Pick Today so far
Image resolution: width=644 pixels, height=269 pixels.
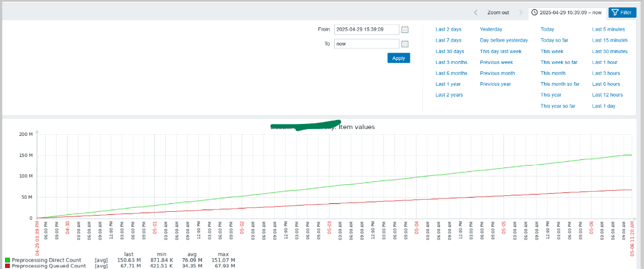tap(554, 40)
